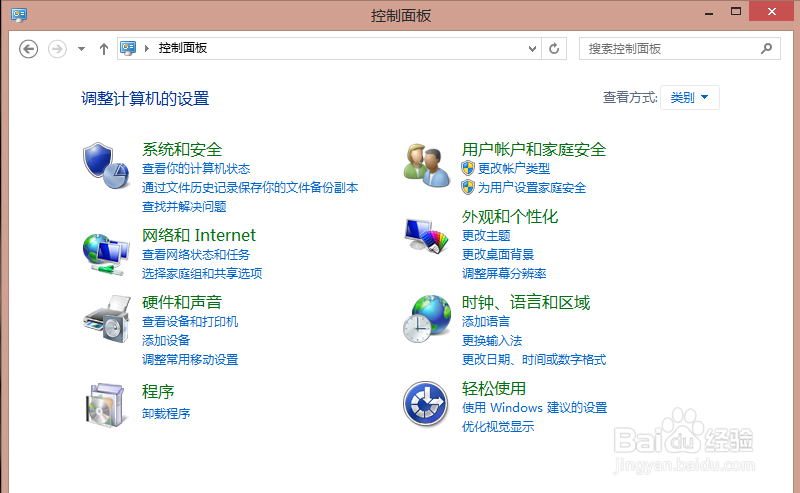Click the search magnifier icon
800x493 pixels.
point(766,48)
